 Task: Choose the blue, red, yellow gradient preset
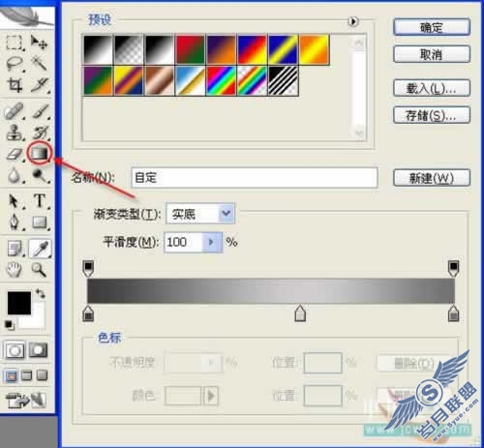[252, 49]
